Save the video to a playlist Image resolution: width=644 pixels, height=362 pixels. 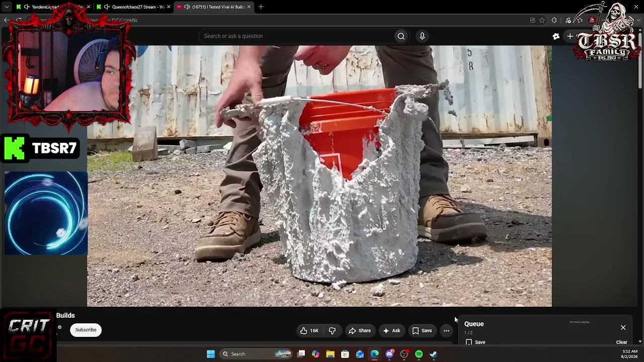point(422,330)
